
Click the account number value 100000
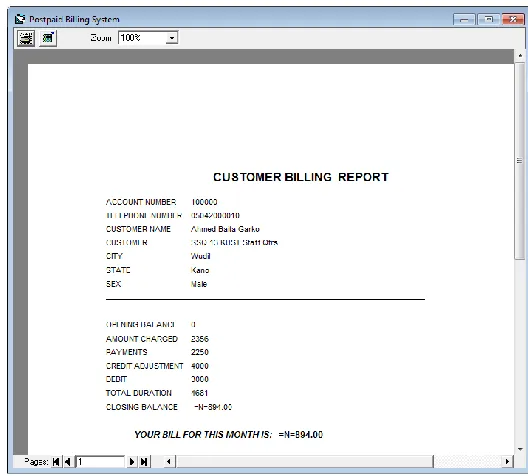[x=204, y=202]
